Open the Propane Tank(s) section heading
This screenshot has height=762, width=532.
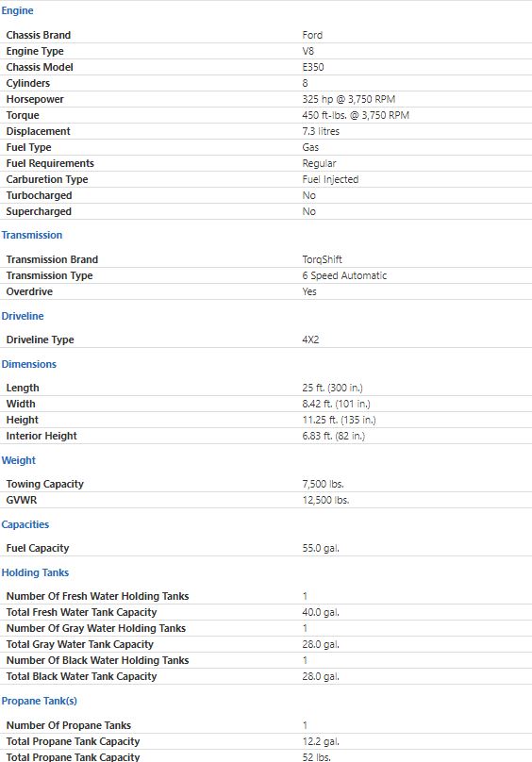tap(39, 701)
